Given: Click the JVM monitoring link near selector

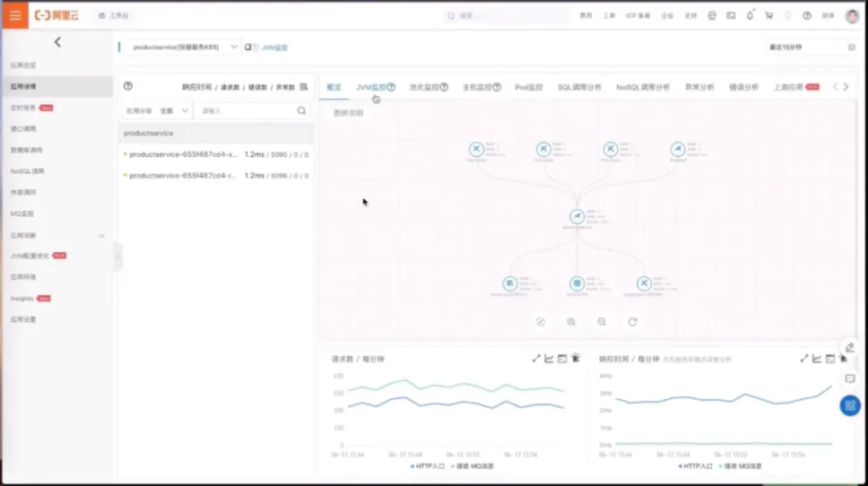Looking at the screenshot, I should [x=274, y=48].
